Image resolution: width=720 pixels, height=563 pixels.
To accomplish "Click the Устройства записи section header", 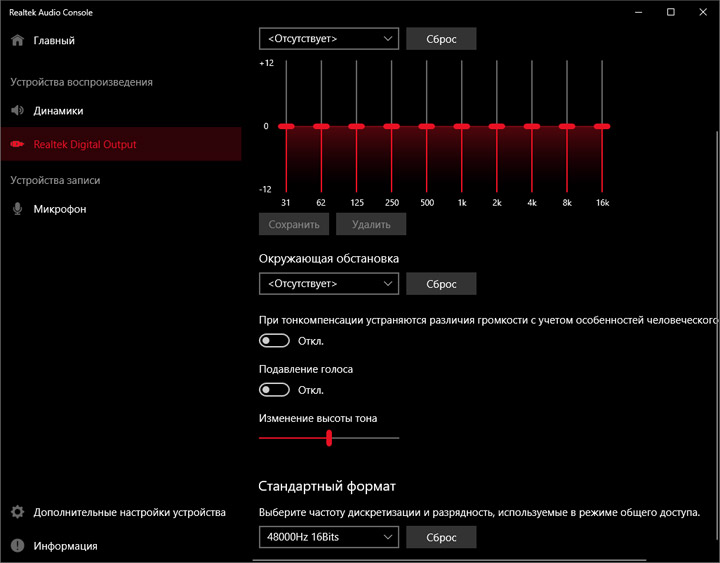I will coord(55,180).
